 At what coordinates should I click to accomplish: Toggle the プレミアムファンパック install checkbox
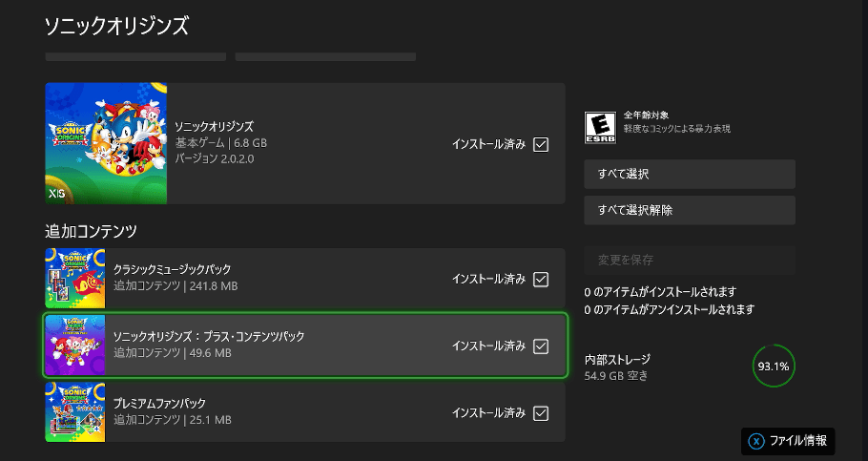541,413
